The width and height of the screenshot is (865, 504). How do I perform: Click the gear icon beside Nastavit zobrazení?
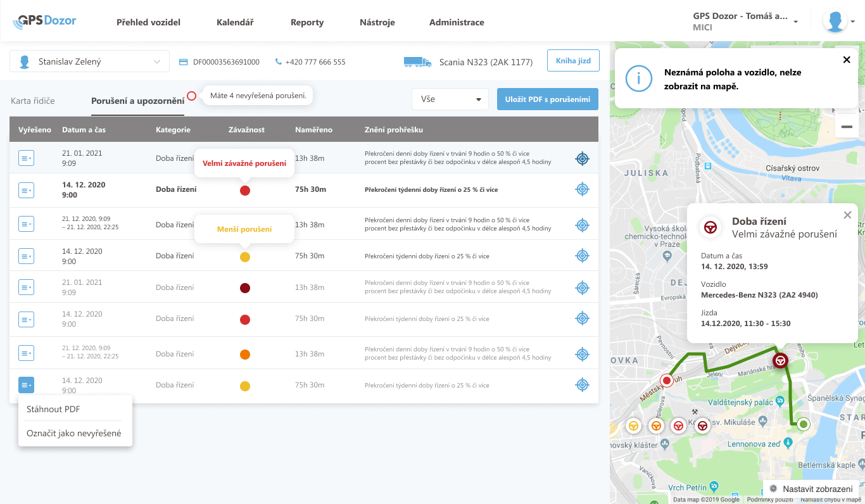(773, 489)
